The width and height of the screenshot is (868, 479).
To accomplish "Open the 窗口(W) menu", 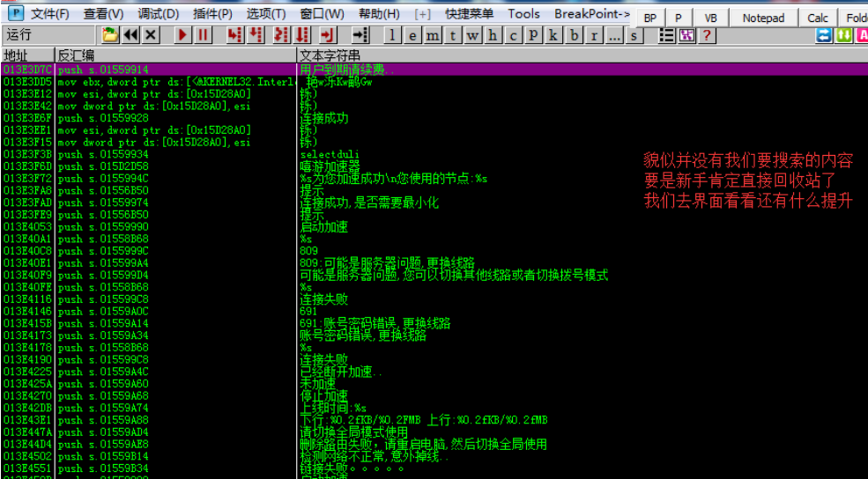I will (x=322, y=13).
